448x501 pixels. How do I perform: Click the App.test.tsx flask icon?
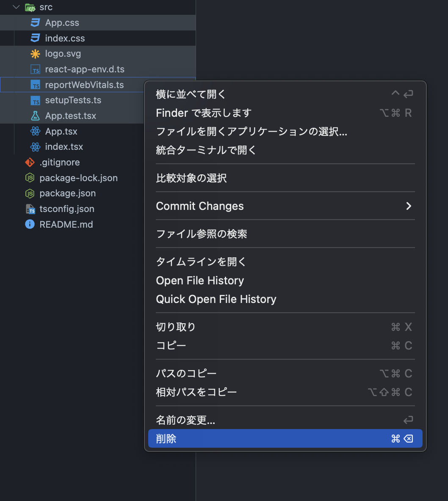(35, 116)
